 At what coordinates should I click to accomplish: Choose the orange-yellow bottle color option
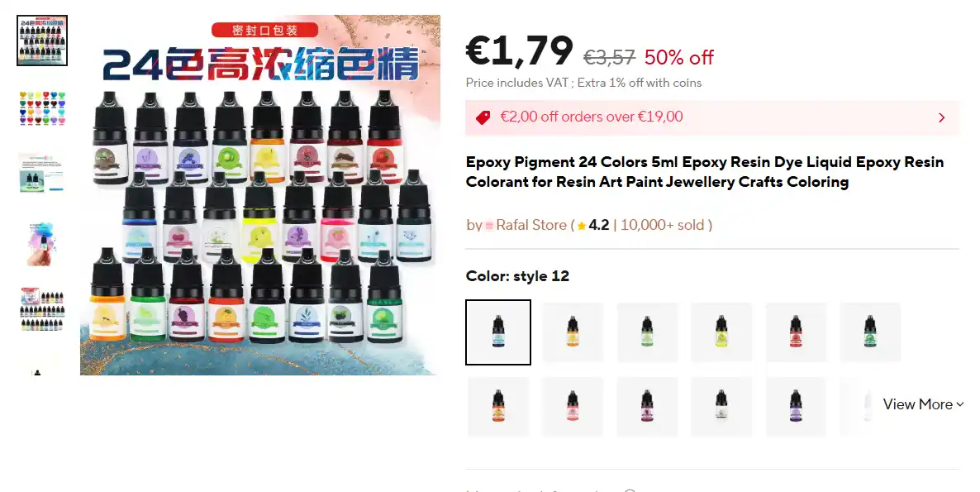[573, 332]
